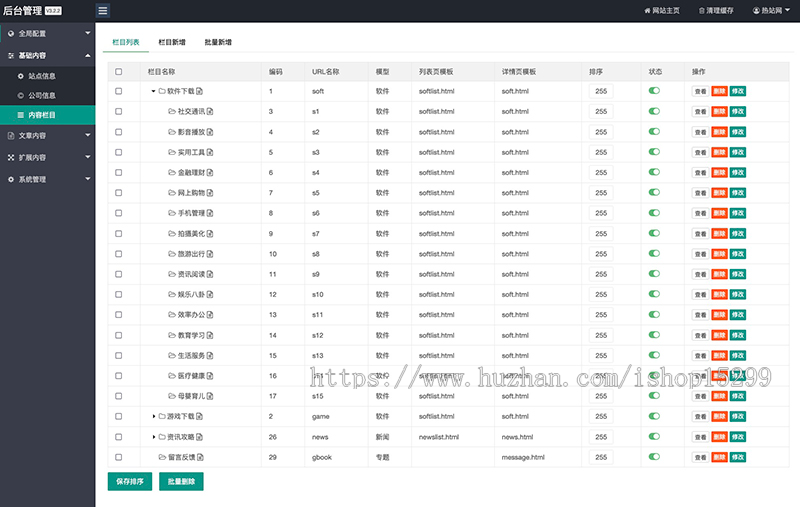
Task: Open 公司信息 in the sidebar
Action: click(47, 95)
